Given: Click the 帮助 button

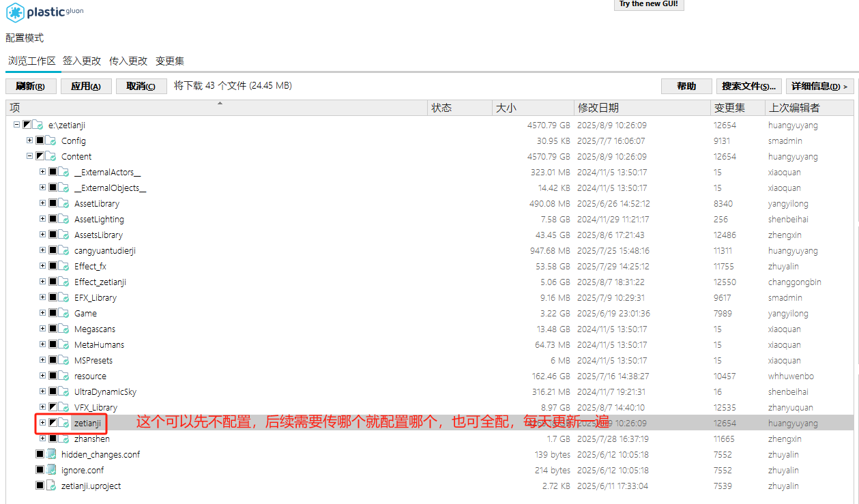Looking at the screenshot, I should coord(686,86).
